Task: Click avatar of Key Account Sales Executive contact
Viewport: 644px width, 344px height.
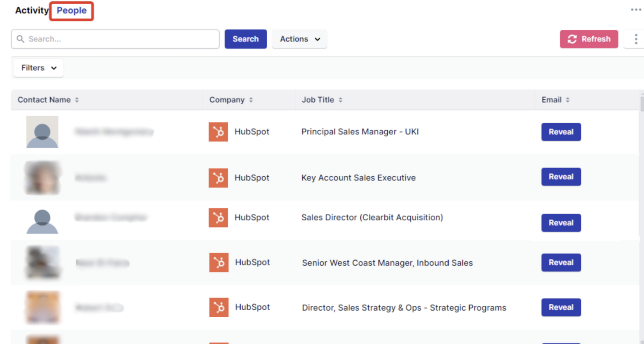Action: 42,178
